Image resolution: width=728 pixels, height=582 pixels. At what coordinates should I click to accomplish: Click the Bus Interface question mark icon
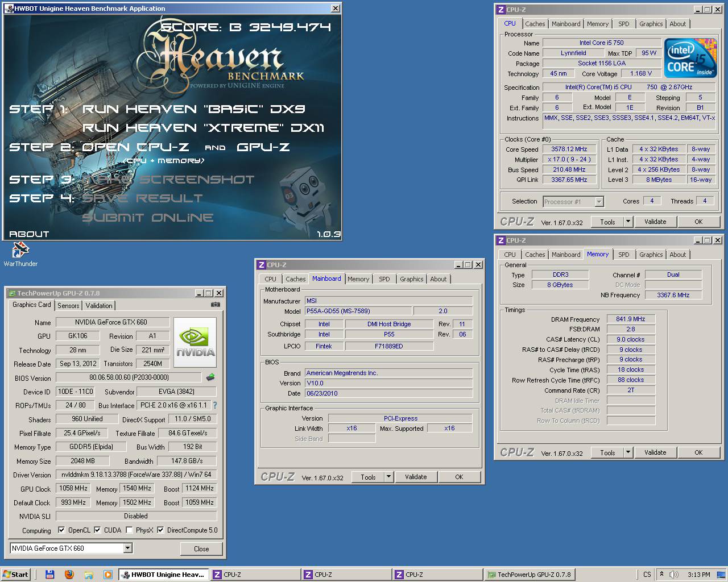point(215,405)
